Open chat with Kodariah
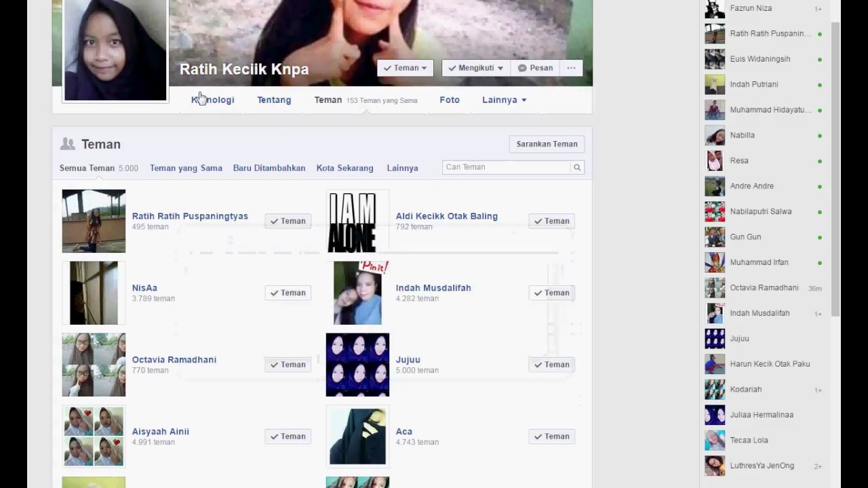 (764, 389)
